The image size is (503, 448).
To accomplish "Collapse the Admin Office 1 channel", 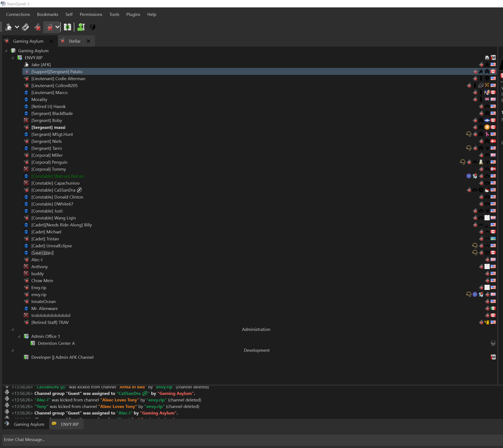I will coord(19,336).
